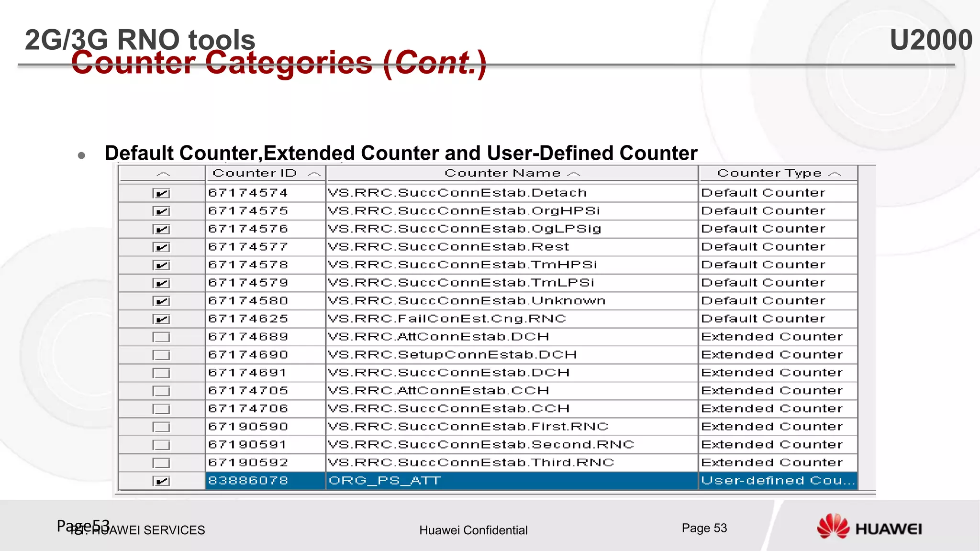The height and width of the screenshot is (551, 980).
Task: Click Default Counter type for 67174625 row
Action: [779, 319]
